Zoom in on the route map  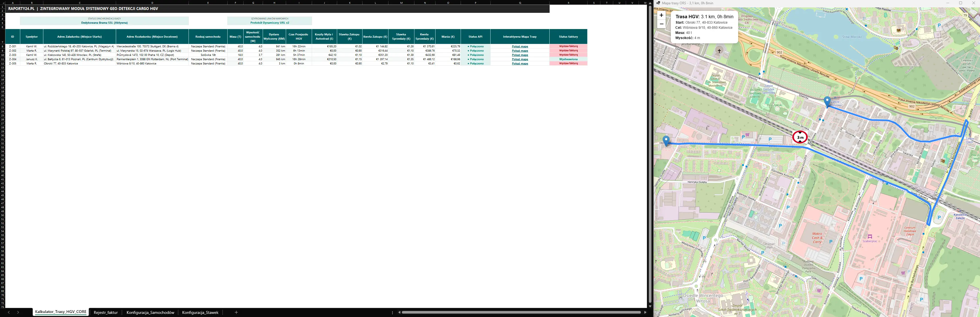661,15
